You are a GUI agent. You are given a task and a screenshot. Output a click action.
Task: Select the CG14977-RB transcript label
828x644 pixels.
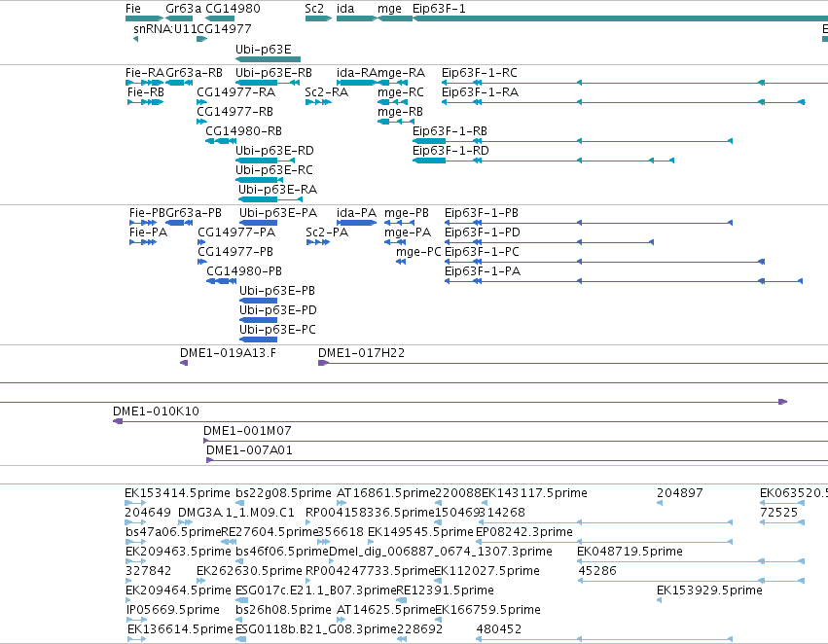tap(235, 111)
